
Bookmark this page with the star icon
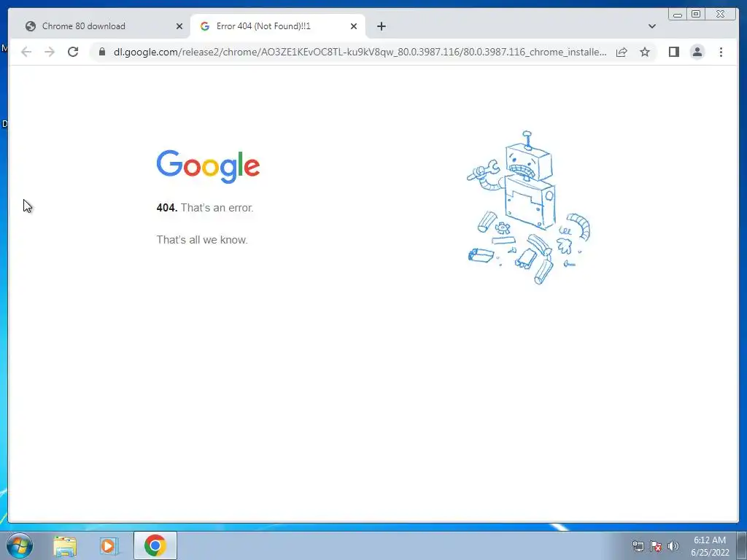tap(645, 52)
